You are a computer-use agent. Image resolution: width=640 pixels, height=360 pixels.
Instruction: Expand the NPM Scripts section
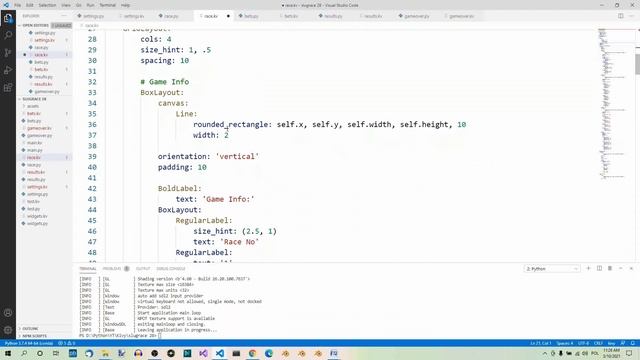coord(34,336)
